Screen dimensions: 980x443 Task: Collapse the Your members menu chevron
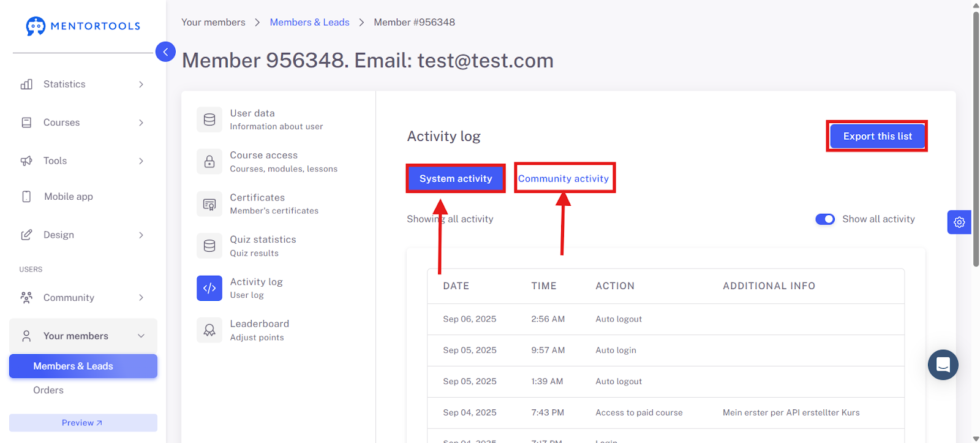[141, 336]
